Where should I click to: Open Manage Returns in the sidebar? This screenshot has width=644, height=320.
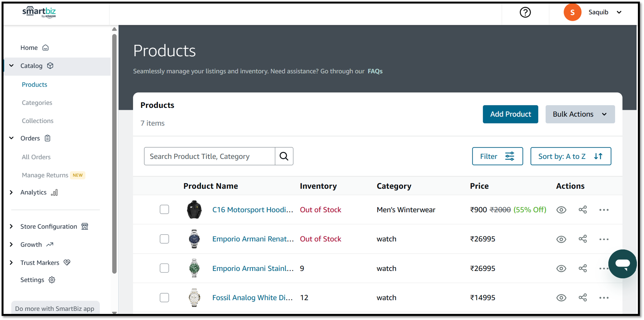pyautogui.click(x=45, y=175)
